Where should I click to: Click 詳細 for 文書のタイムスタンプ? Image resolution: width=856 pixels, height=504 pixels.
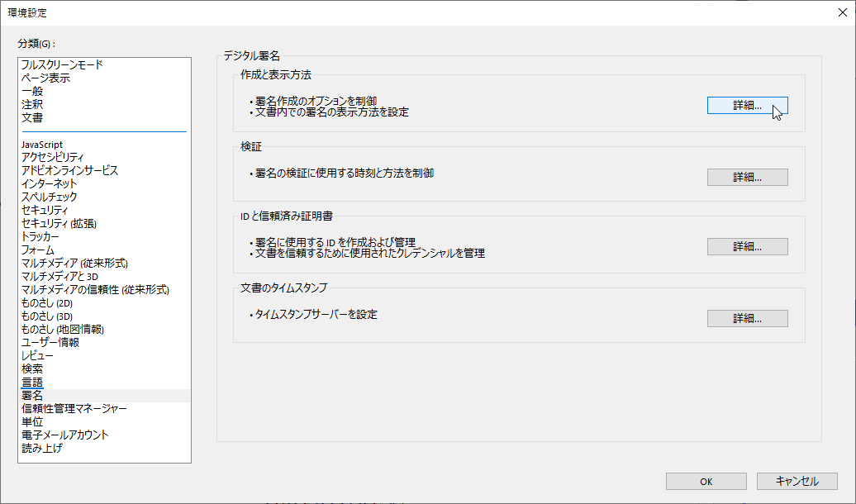pos(747,318)
